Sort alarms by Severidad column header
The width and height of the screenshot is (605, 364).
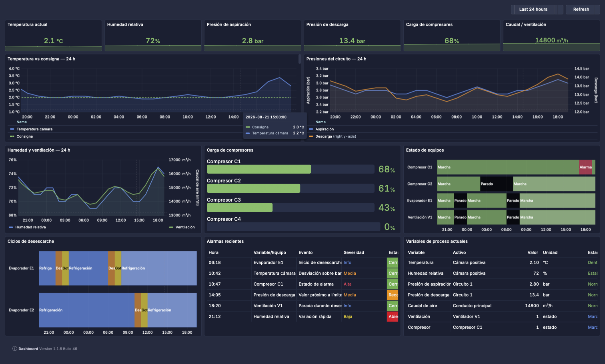tap(354, 252)
